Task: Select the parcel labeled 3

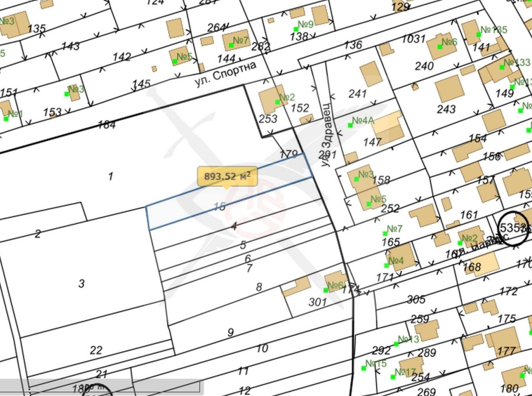Action: tap(81, 284)
